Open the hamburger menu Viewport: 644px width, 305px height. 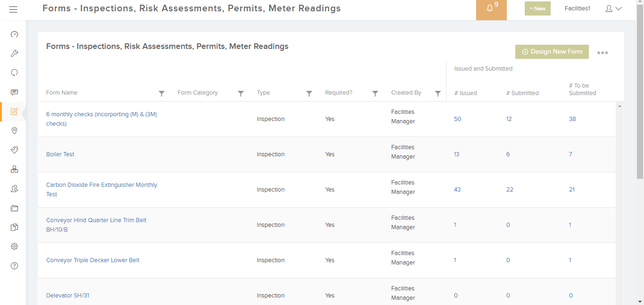tap(13, 9)
